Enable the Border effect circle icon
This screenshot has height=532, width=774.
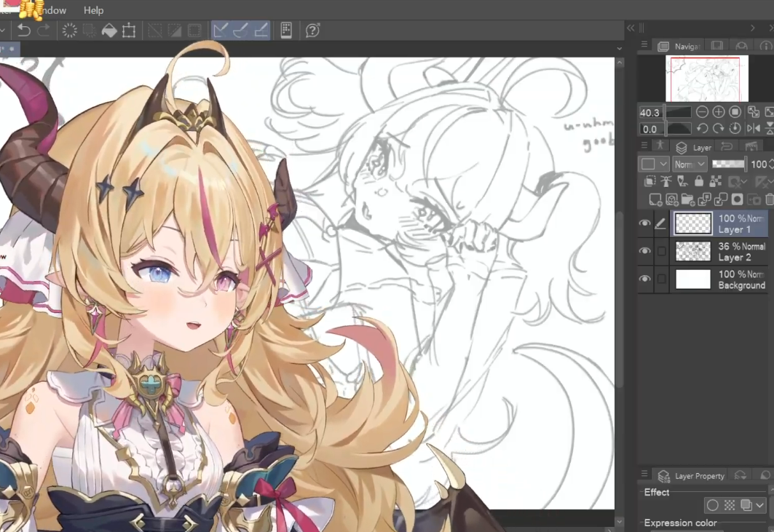click(712, 505)
